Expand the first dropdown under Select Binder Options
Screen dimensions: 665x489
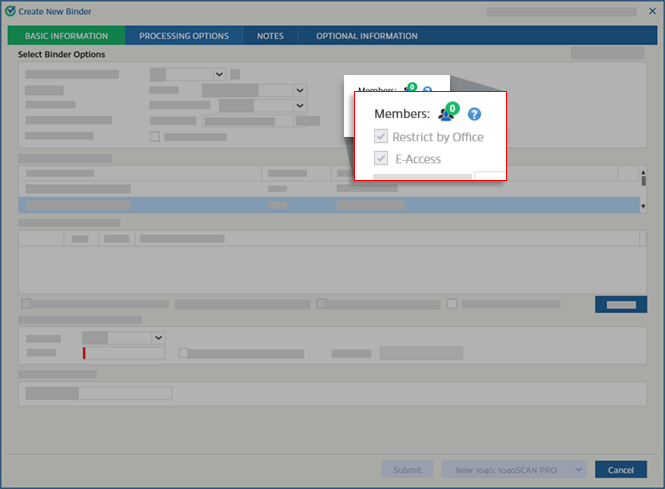tap(218, 74)
